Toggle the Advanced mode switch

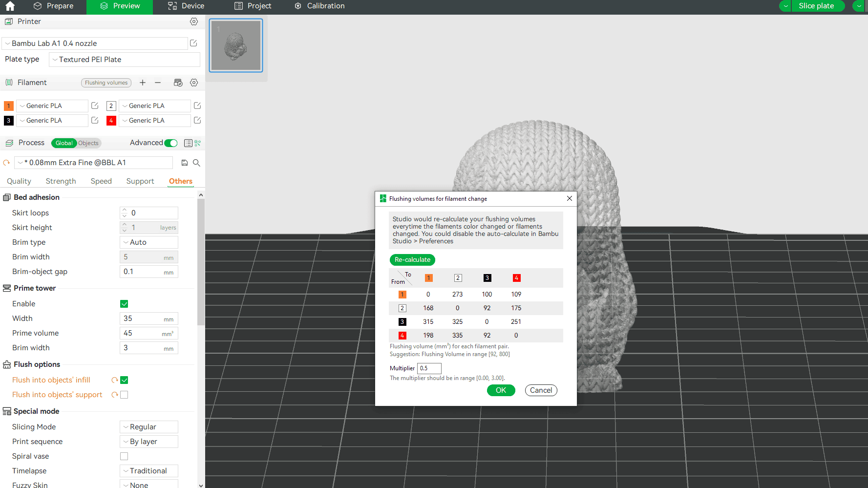coord(171,143)
